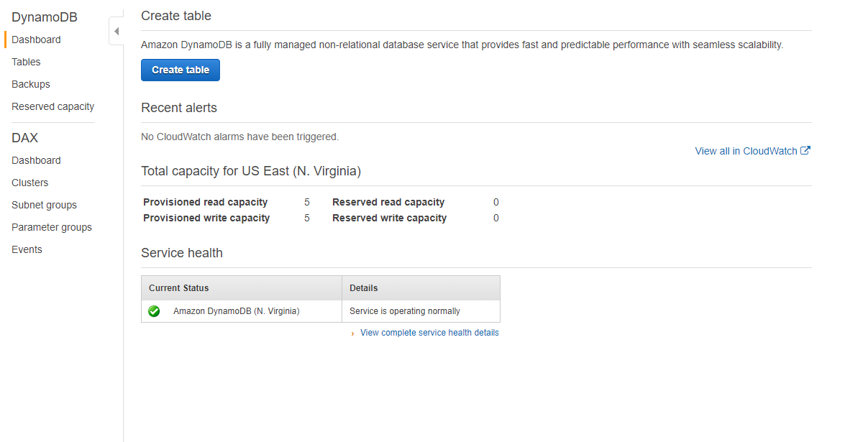Select DynamoDB Dashboard in sidebar

tap(36, 40)
